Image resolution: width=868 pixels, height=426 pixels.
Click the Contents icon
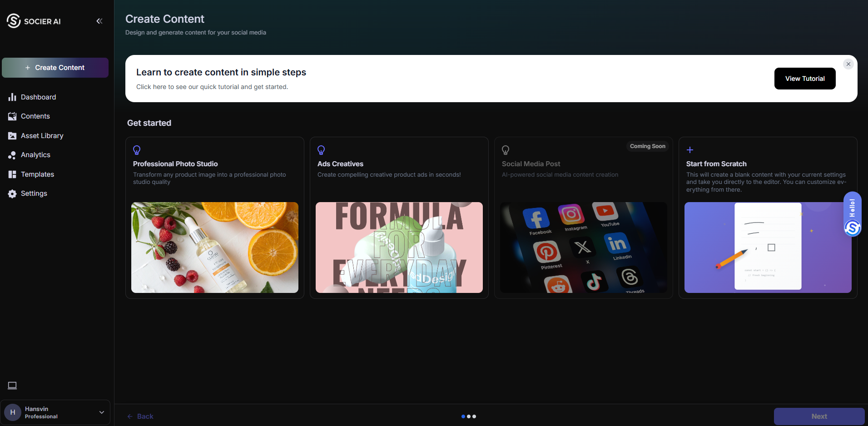pos(12,116)
